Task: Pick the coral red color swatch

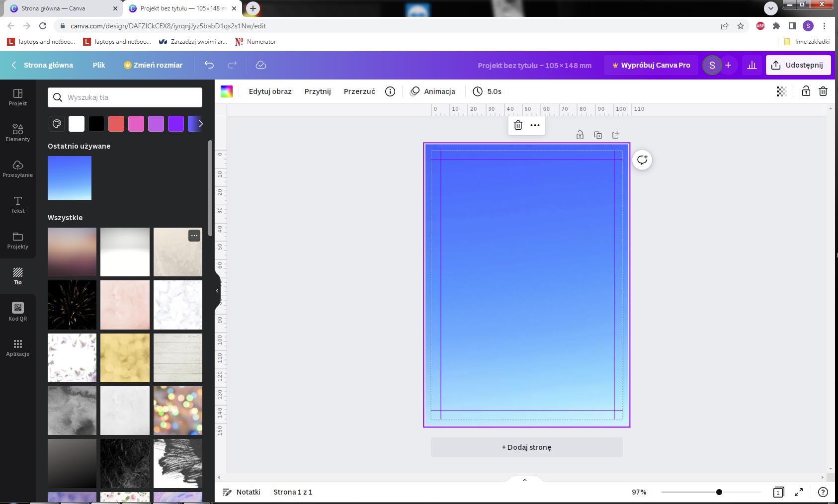Action: tap(116, 124)
